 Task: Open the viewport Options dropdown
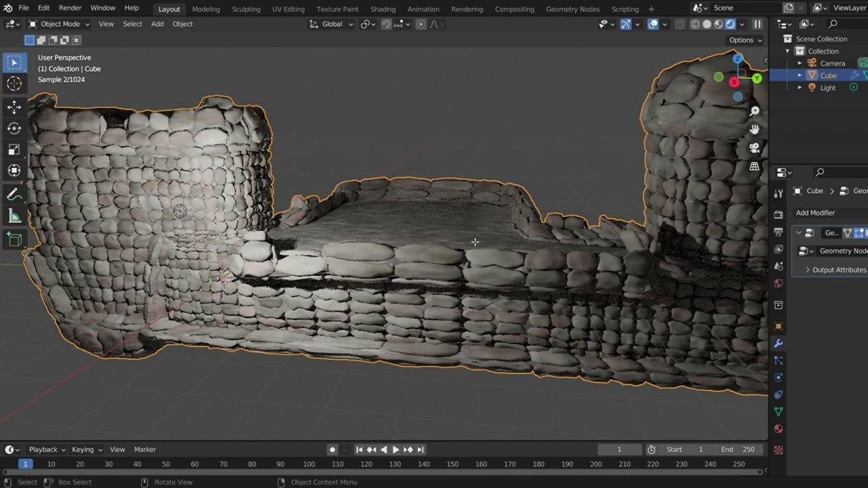pyautogui.click(x=745, y=40)
